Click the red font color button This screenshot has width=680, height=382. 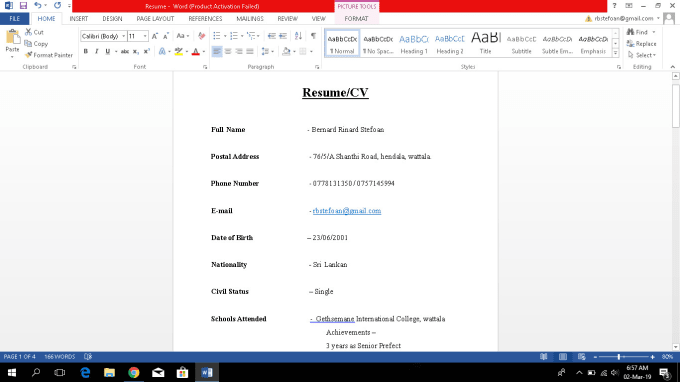click(x=196, y=52)
